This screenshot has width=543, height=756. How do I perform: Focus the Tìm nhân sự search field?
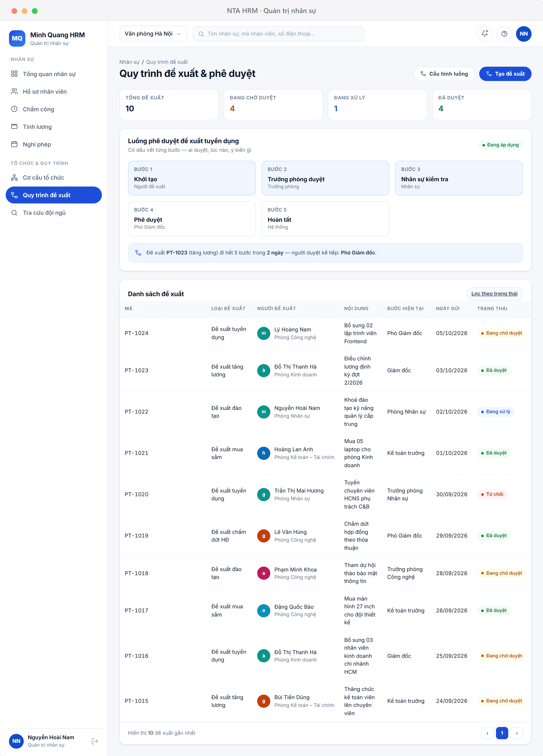tap(278, 34)
